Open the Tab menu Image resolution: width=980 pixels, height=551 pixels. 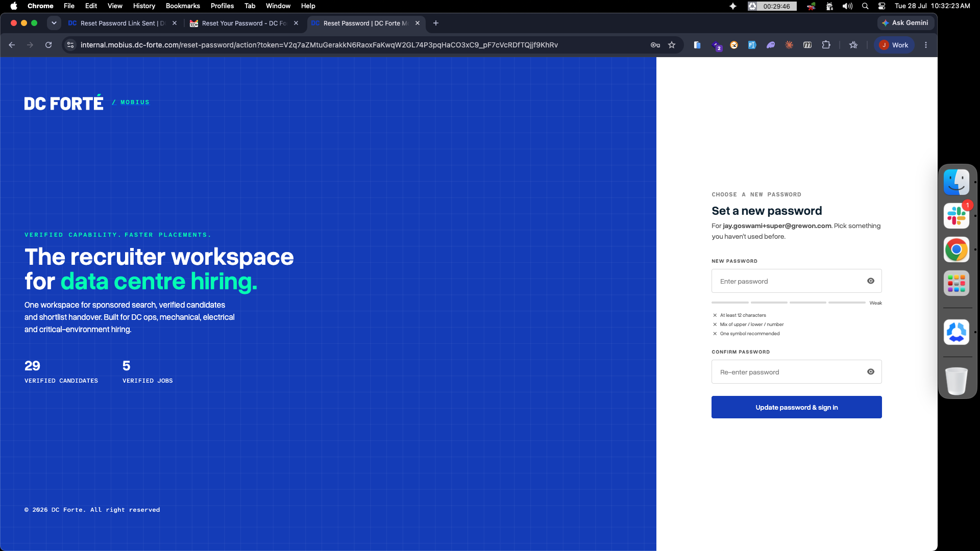coord(250,6)
